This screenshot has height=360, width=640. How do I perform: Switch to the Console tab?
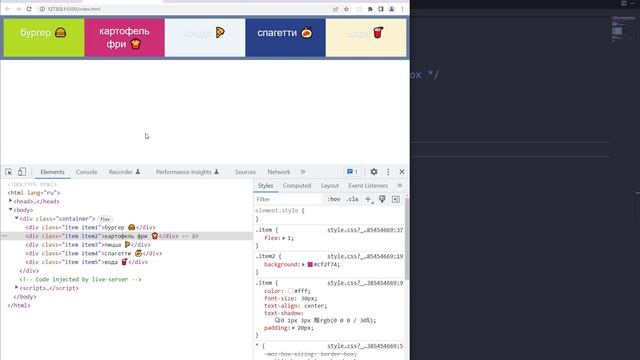pyautogui.click(x=87, y=172)
